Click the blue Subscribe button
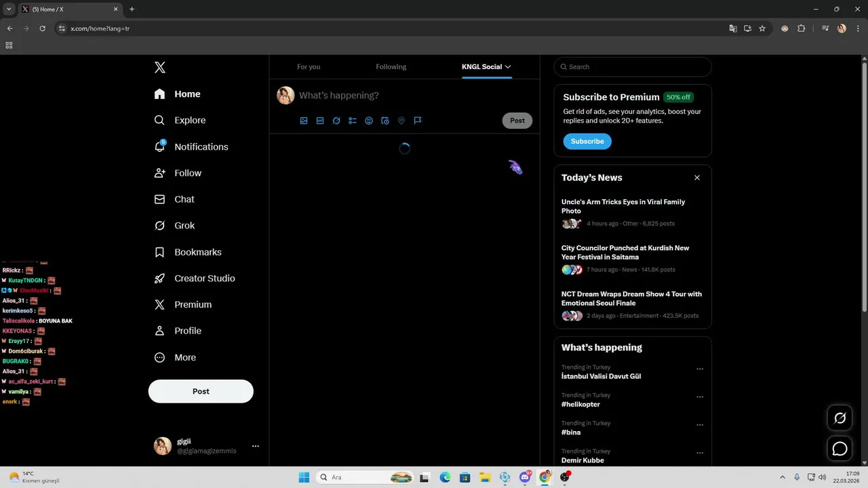 587,141
